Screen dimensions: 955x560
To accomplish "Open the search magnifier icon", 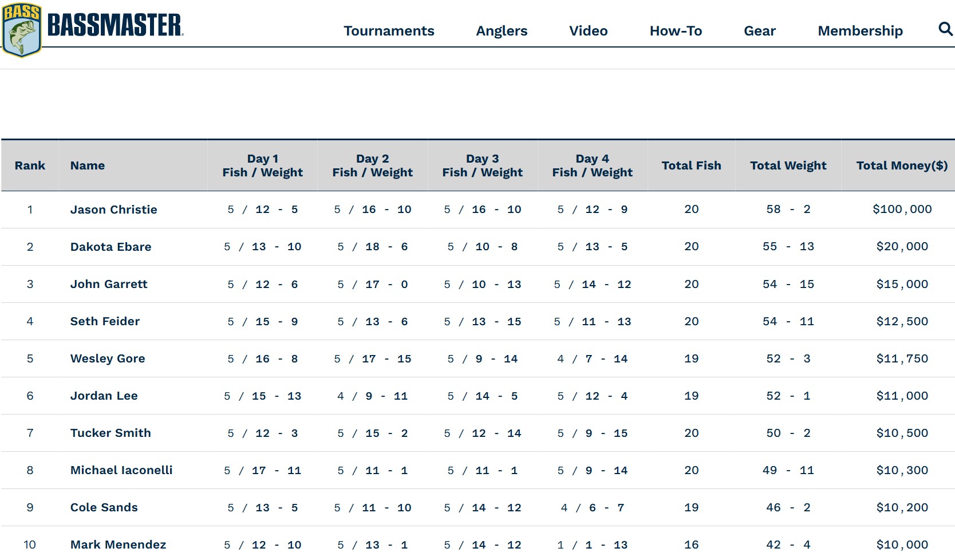I will coord(945,29).
